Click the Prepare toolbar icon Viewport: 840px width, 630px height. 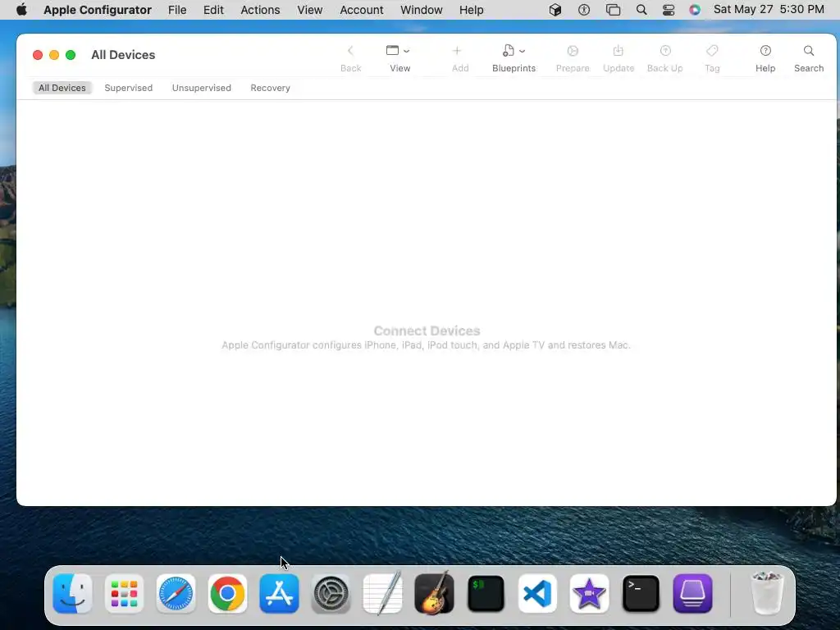tap(572, 51)
